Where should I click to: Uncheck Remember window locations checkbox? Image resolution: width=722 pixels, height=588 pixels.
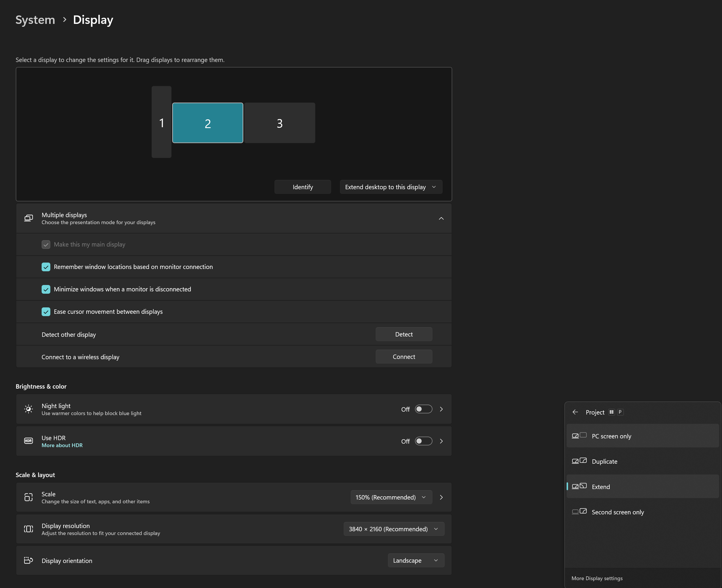46,267
